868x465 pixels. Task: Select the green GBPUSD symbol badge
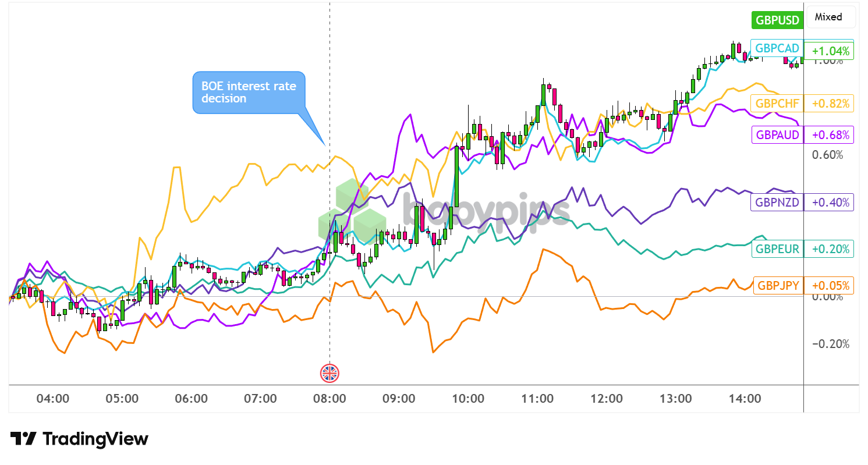[x=777, y=19]
